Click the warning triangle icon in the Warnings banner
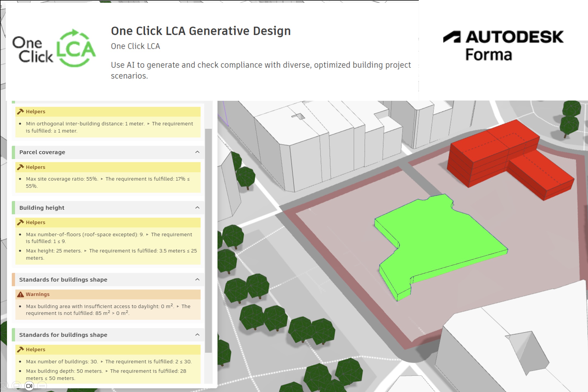The width and height of the screenshot is (588, 392). point(20,294)
